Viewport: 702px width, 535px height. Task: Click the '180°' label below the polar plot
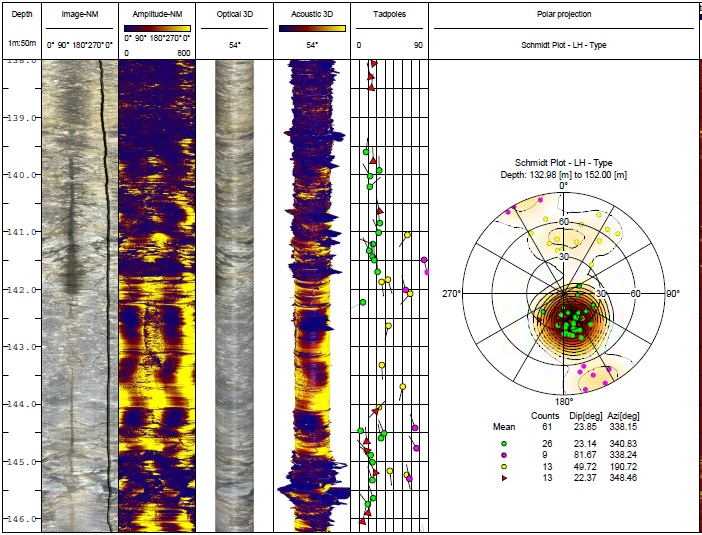point(564,401)
